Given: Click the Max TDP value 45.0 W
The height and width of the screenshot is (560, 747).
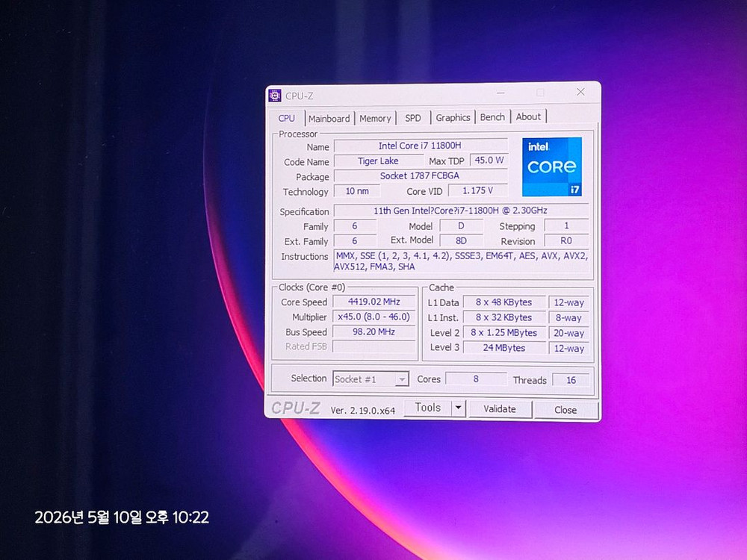Looking at the screenshot, I should (489, 161).
